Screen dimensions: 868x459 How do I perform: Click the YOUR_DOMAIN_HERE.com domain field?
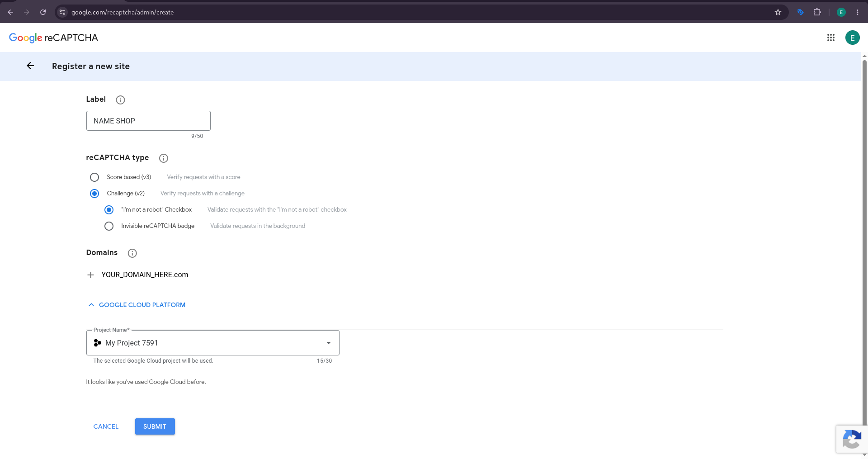point(145,275)
